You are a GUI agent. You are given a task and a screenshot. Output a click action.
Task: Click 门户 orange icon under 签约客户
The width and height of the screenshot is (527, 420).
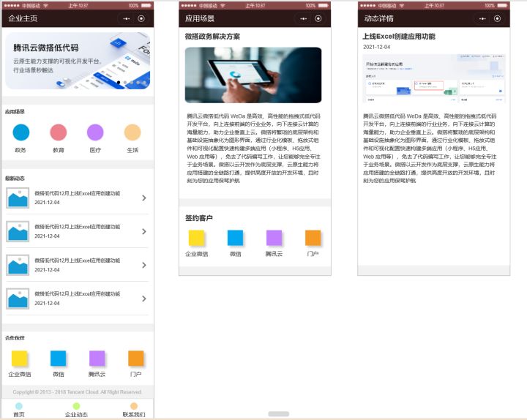click(x=313, y=238)
